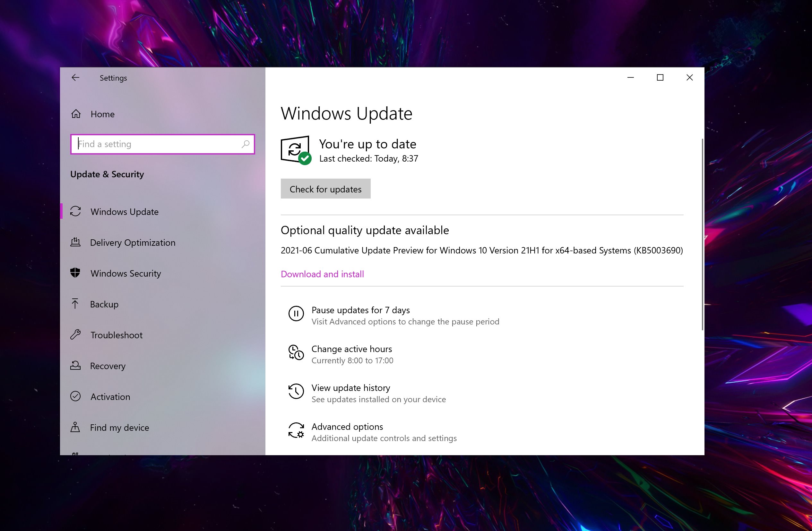Click the Windows Update page title
812x531 pixels.
(x=346, y=113)
